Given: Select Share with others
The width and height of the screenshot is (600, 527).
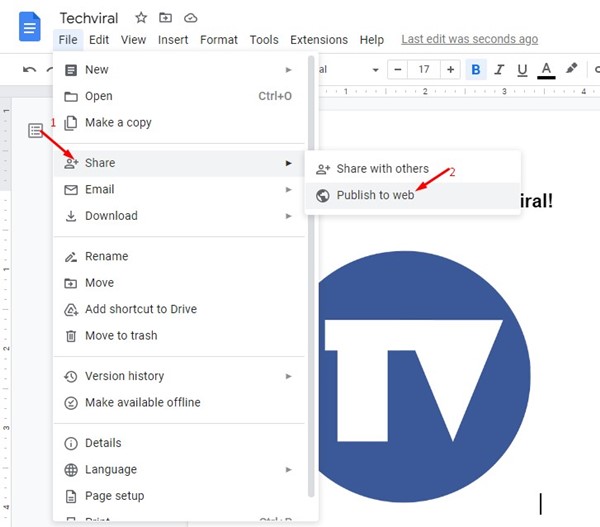Looking at the screenshot, I should 412,169.
